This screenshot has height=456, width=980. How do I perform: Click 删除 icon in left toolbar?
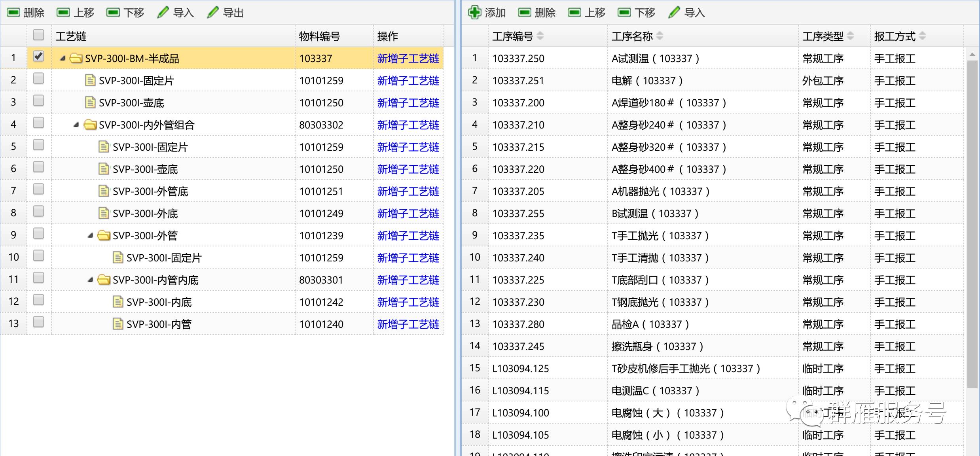click(13, 13)
